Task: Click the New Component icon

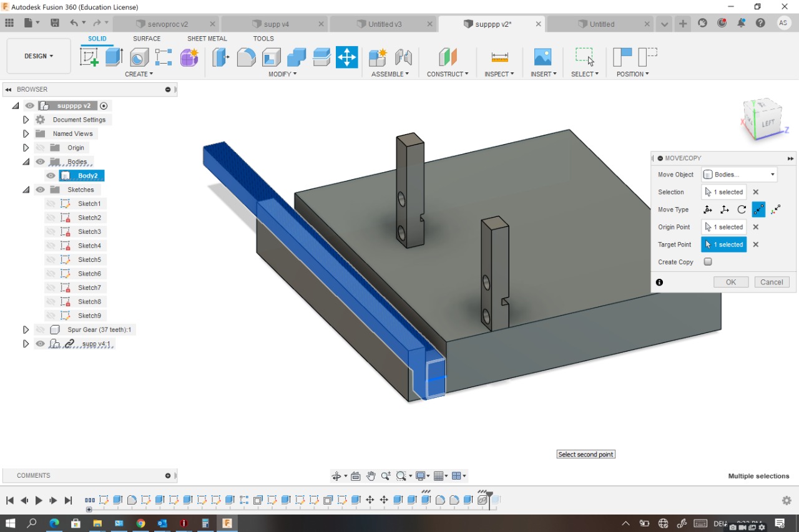Action: [378, 57]
